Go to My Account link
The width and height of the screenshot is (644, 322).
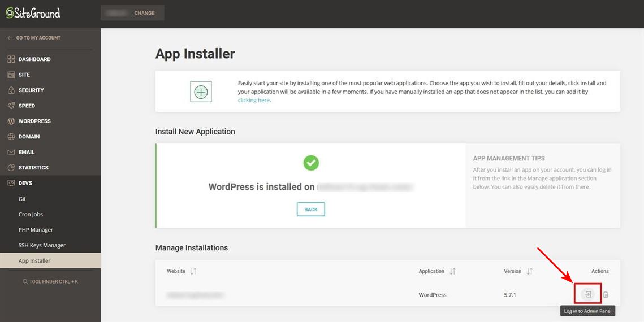coord(38,38)
